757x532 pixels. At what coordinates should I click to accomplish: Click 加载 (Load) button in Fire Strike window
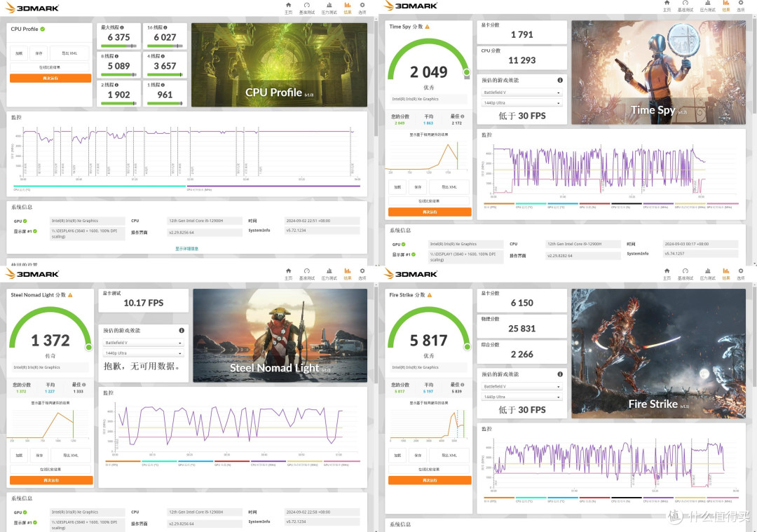[x=397, y=455]
